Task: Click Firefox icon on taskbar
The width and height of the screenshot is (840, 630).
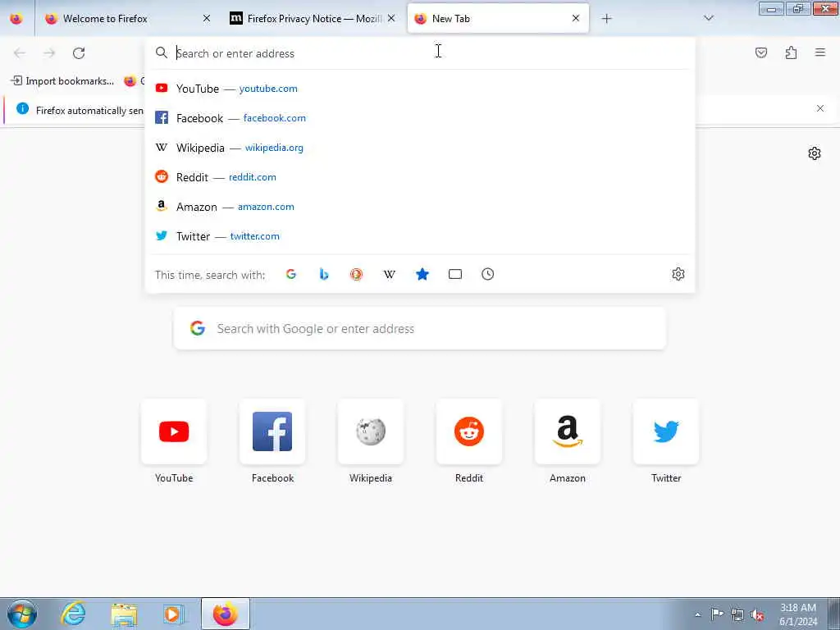Action: [x=226, y=614]
